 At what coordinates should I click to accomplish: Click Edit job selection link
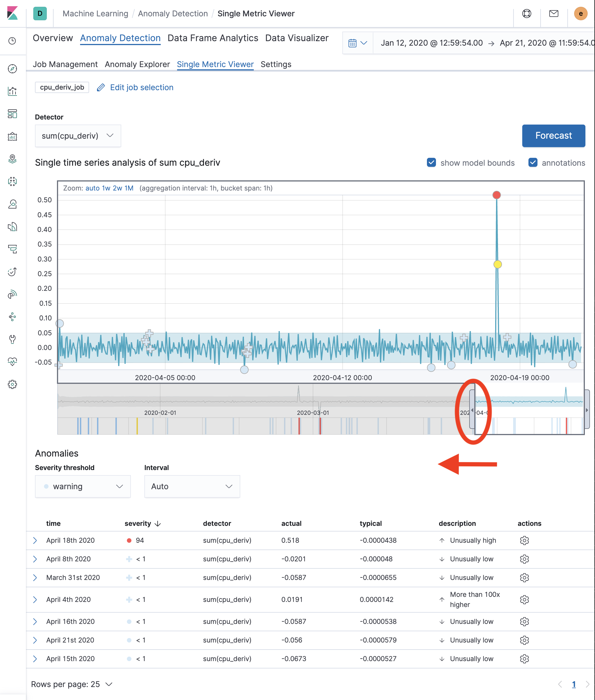point(141,87)
